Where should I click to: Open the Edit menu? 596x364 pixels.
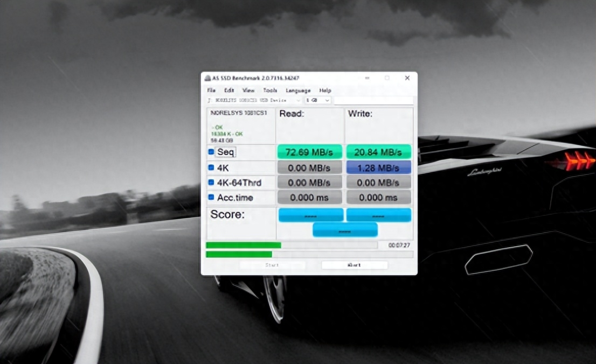coord(229,90)
